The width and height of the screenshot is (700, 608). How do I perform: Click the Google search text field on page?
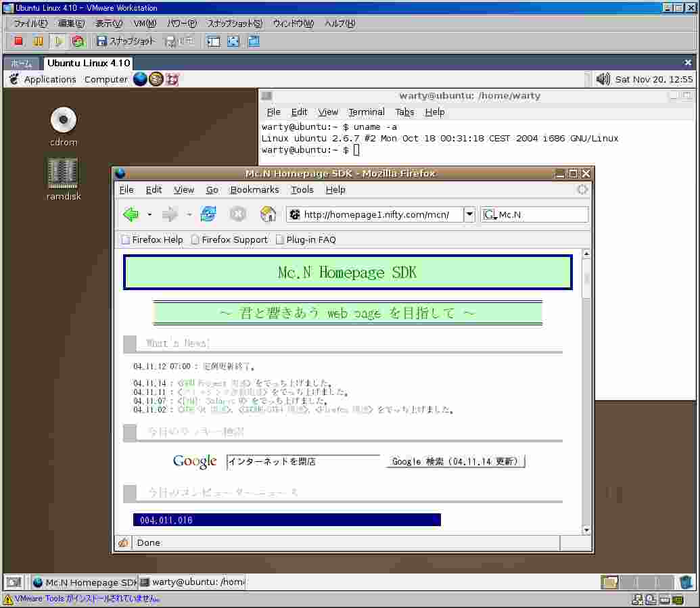(303, 461)
